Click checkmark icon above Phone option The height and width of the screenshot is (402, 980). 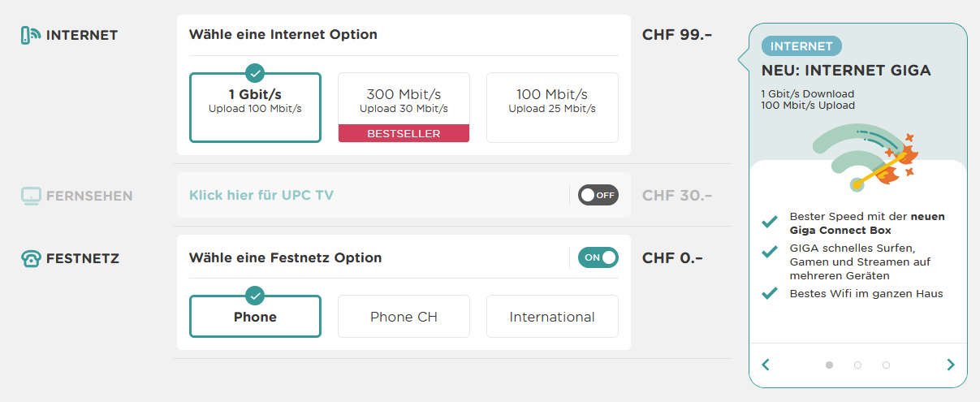(x=255, y=295)
